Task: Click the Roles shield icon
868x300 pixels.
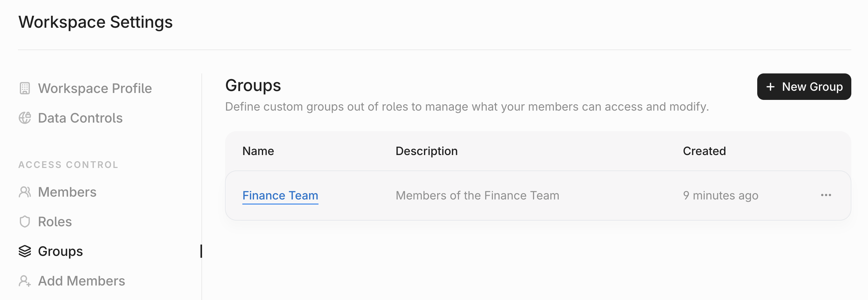Action: pyautogui.click(x=25, y=222)
